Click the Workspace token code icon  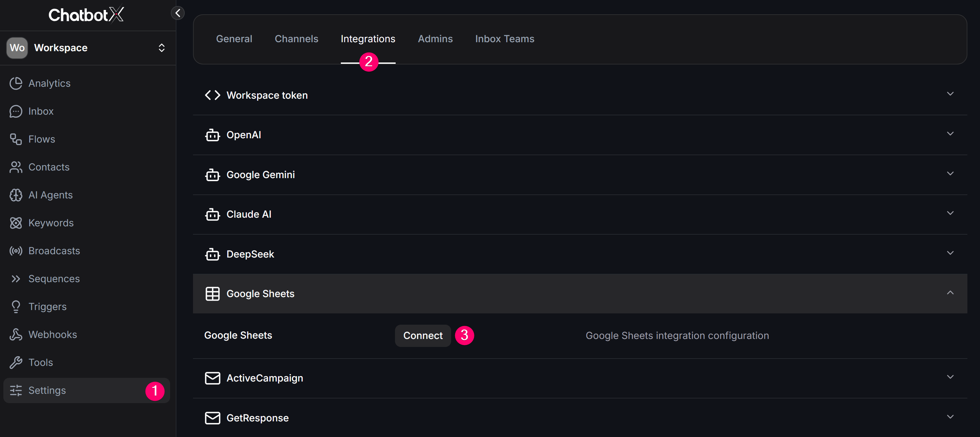pos(212,95)
